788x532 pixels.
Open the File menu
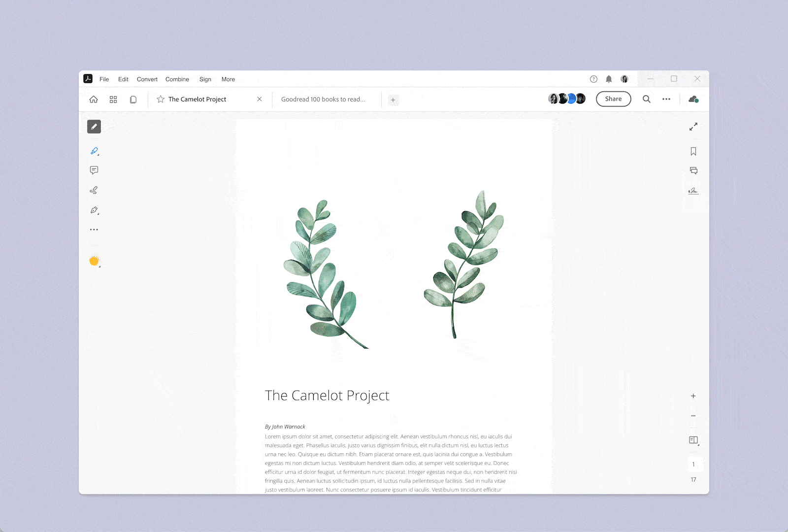pos(104,79)
